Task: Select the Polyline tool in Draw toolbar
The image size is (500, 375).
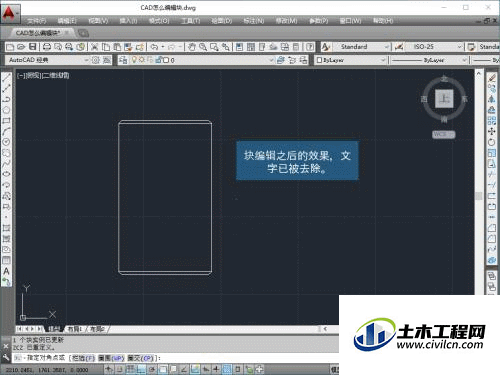Action: [6, 99]
